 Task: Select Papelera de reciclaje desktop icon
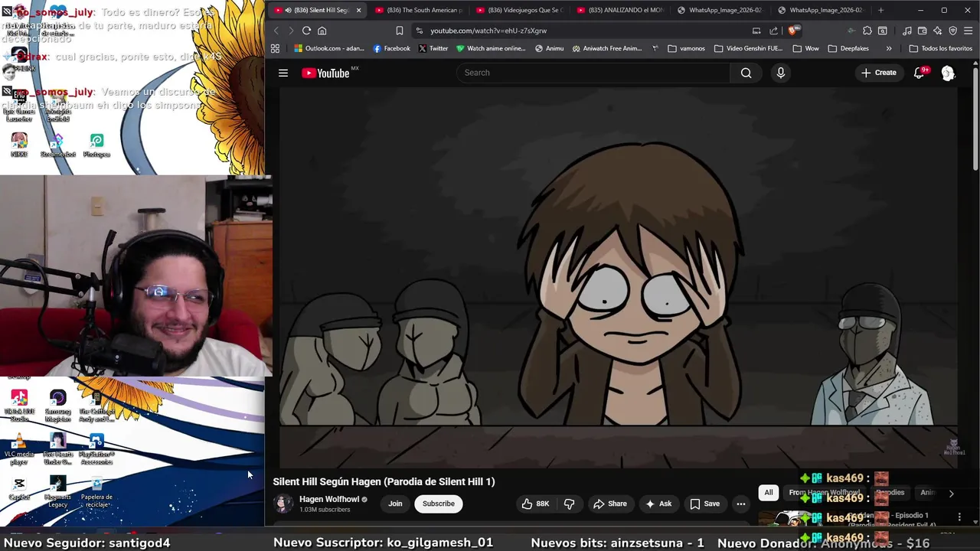[x=96, y=492]
